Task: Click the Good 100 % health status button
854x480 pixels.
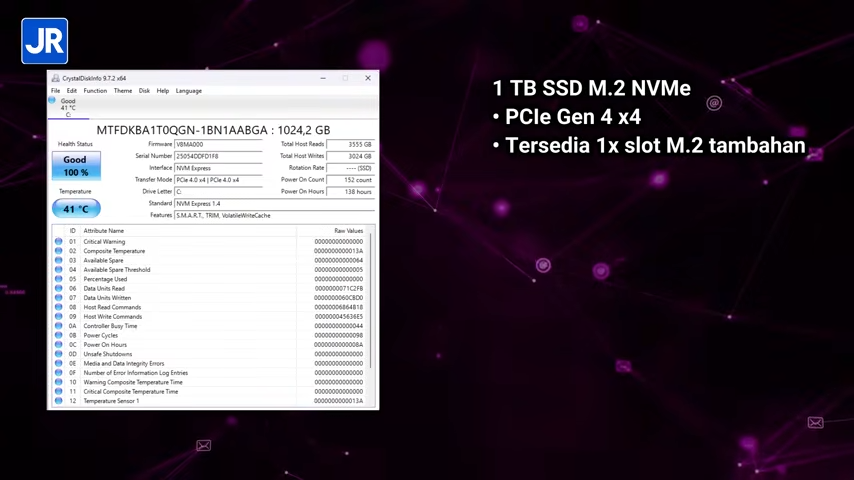Action: tap(76, 166)
